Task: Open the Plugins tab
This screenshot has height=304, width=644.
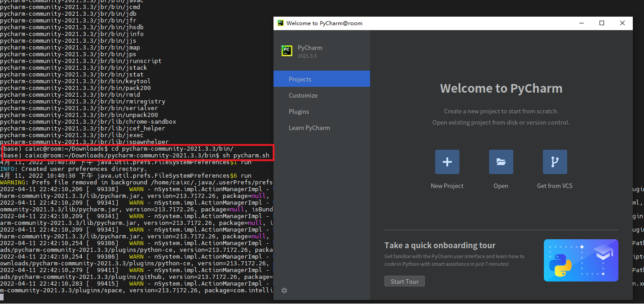Action: (322, 112)
